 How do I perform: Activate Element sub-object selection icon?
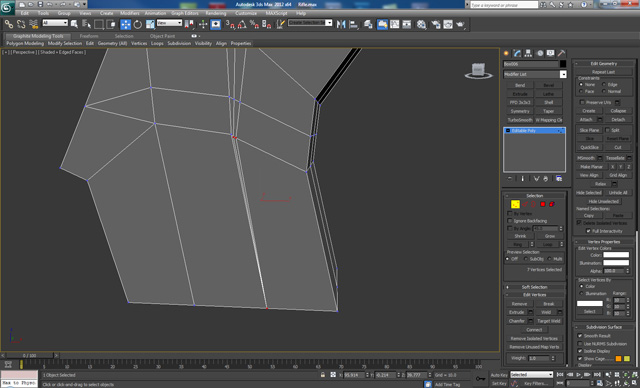552,204
